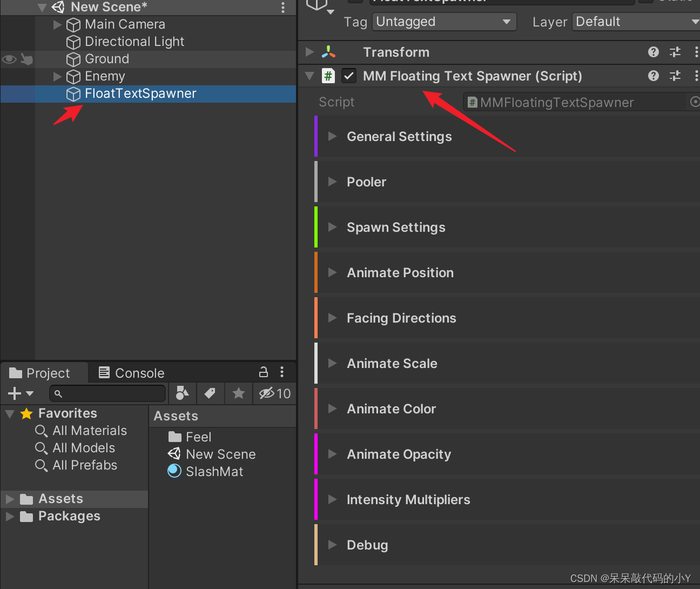This screenshot has width=700, height=589.
Task: Expand Spawn Settings section
Action: (x=332, y=227)
